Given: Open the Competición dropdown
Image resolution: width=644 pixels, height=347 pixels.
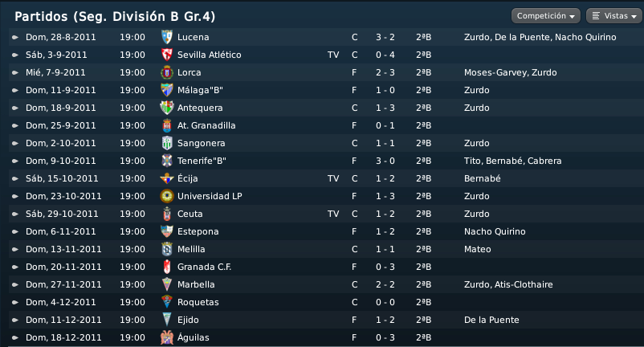Looking at the screenshot, I should [x=545, y=16].
